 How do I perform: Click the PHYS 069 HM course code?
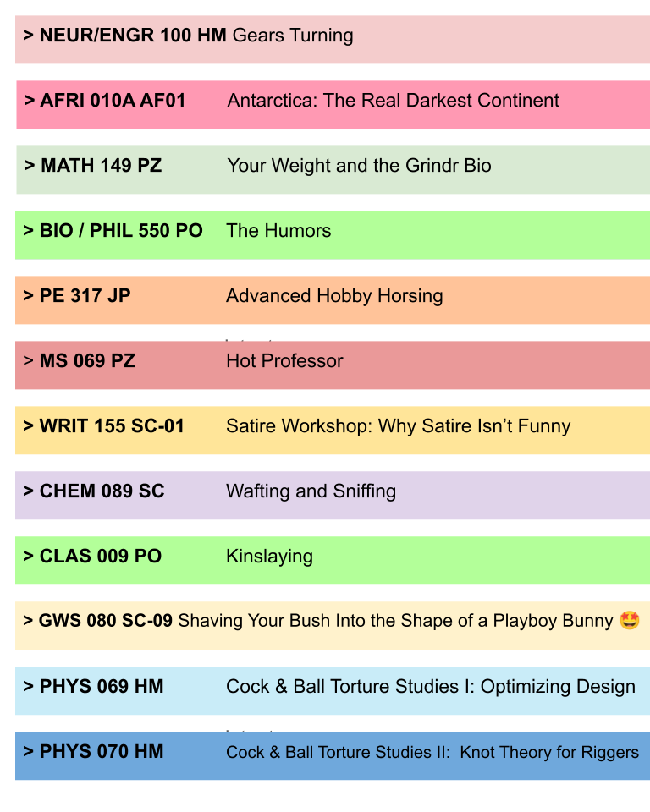pyautogui.click(x=102, y=687)
